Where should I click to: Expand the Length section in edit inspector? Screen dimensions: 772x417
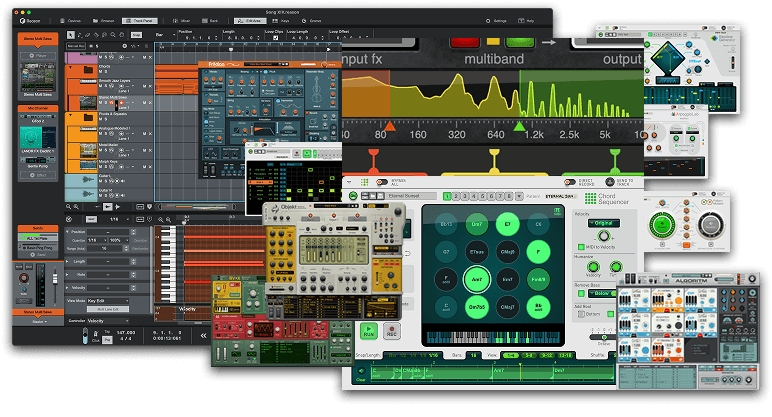click(x=67, y=261)
